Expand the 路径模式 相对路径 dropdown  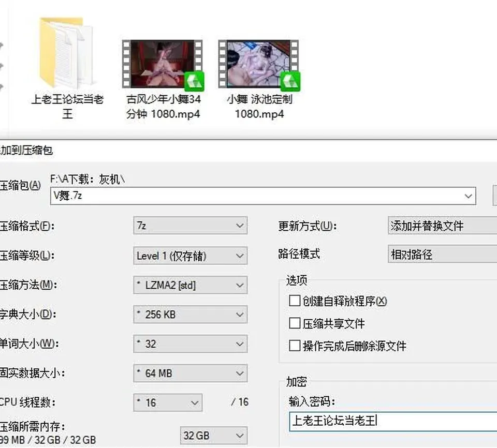(x=443, y=254)
